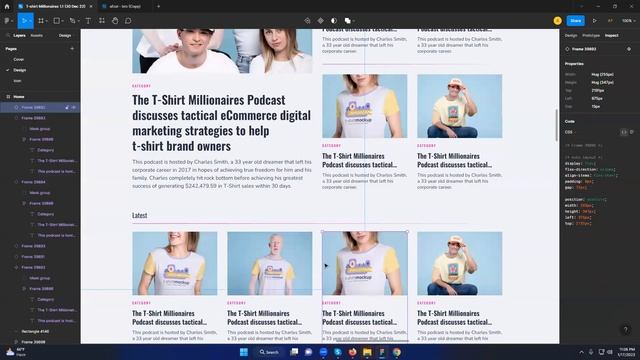Open the user avatar in the toolbar
The height and width of the screenshot is (360, 640).
pyautogui.click(x=558, y=20)
